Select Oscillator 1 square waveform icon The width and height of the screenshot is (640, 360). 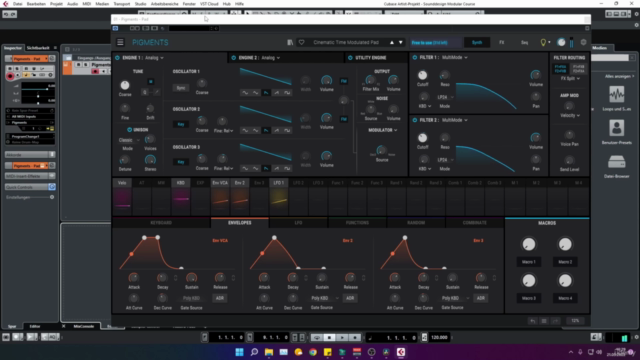287,93
